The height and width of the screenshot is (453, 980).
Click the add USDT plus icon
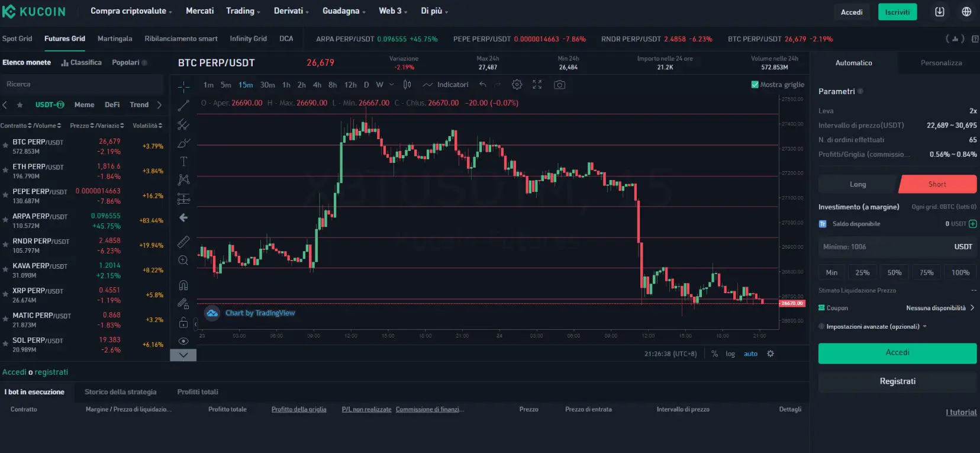973,224
